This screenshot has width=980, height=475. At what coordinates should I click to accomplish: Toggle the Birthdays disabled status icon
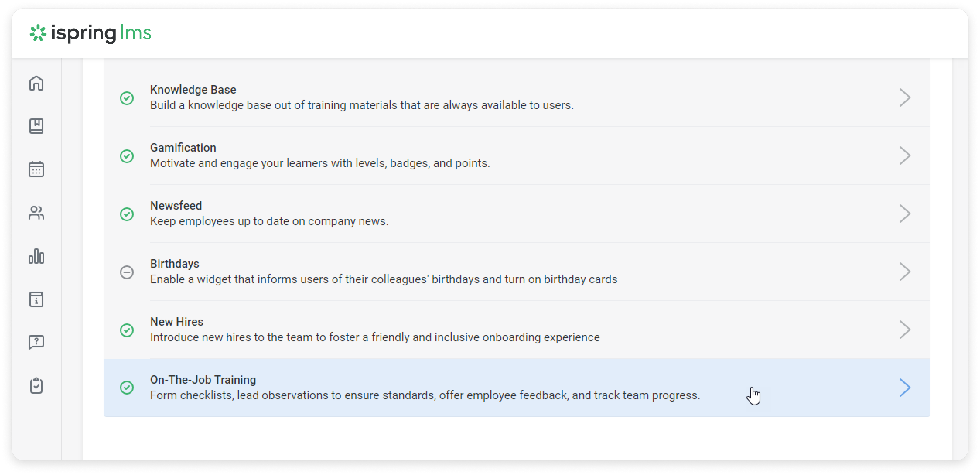click(127, 272)
